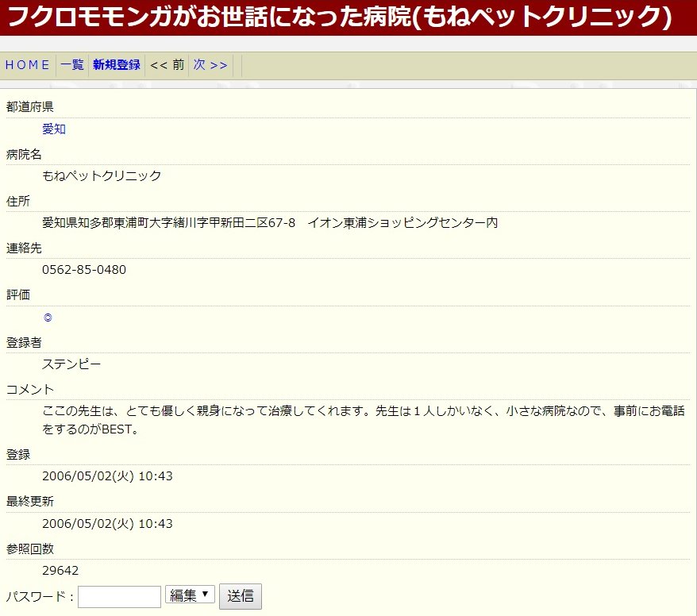Open the 愛知 prefecture link
This screenshot has width=697, height=616.
point(54,129)
